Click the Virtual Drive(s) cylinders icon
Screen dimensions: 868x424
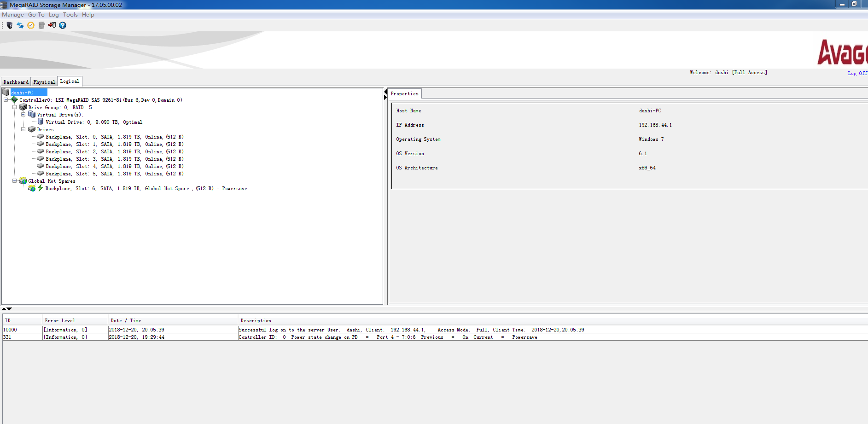pos(32,114)
